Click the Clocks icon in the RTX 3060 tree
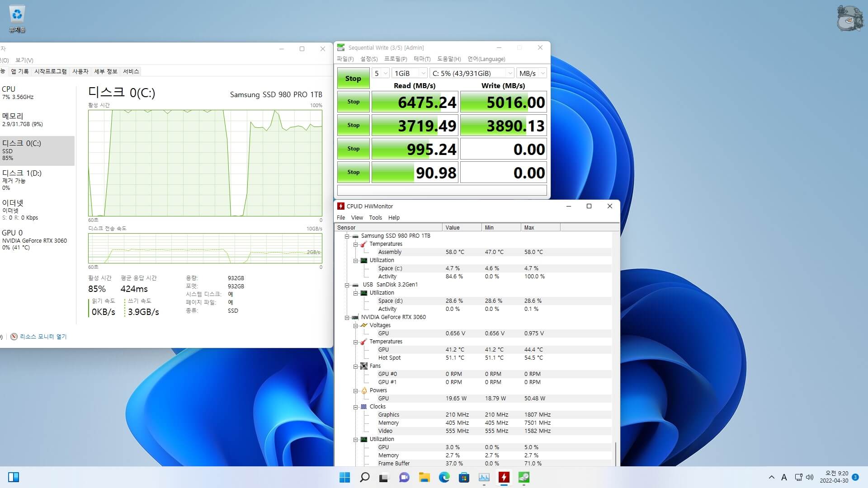 [x=364, y=407]
